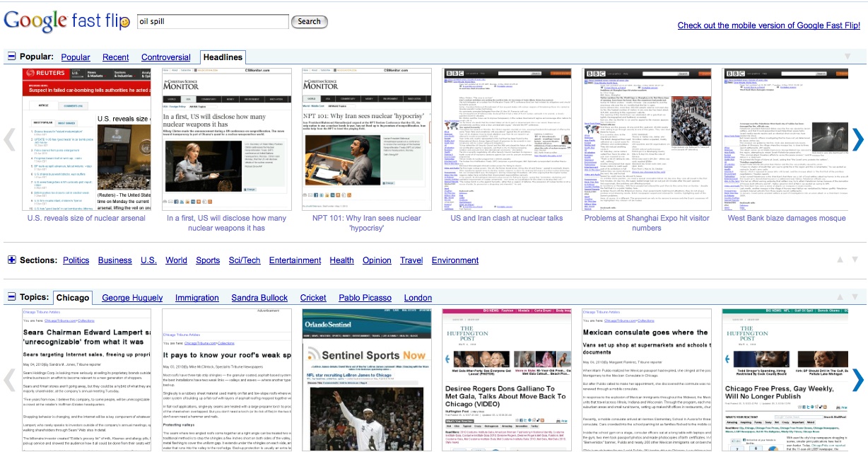Select the Cricket topic
This screenshot has height=452, width=868.
point(313,298)
